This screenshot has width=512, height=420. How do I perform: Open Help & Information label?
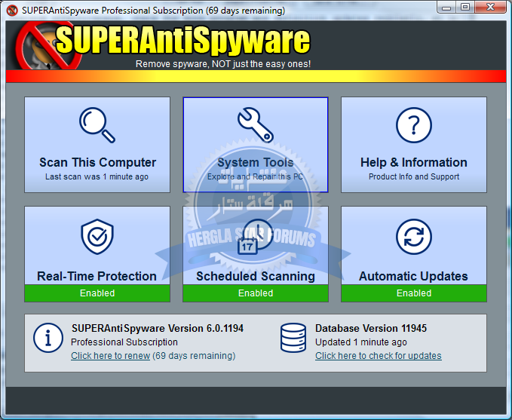click(413, 162)
